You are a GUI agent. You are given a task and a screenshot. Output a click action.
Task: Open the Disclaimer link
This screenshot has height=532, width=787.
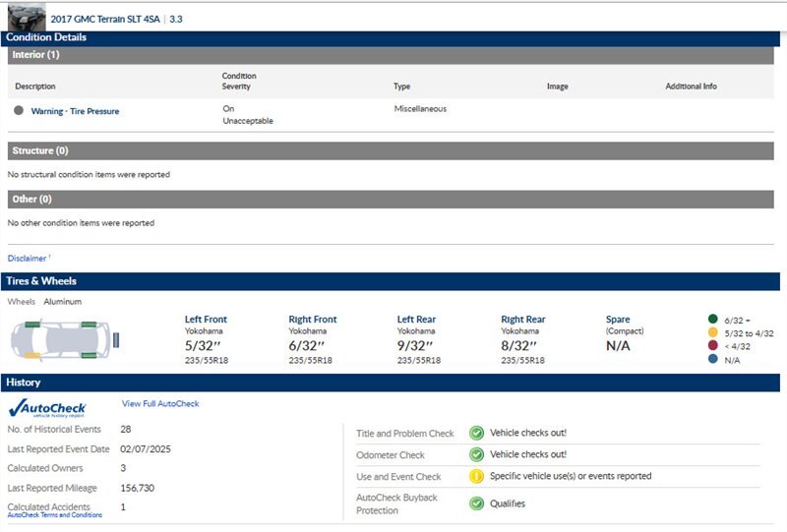28,259
